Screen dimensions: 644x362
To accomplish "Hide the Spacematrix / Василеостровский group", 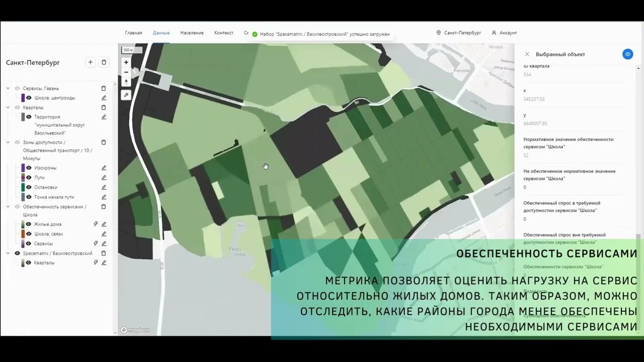I will click(x=17, y=253).
